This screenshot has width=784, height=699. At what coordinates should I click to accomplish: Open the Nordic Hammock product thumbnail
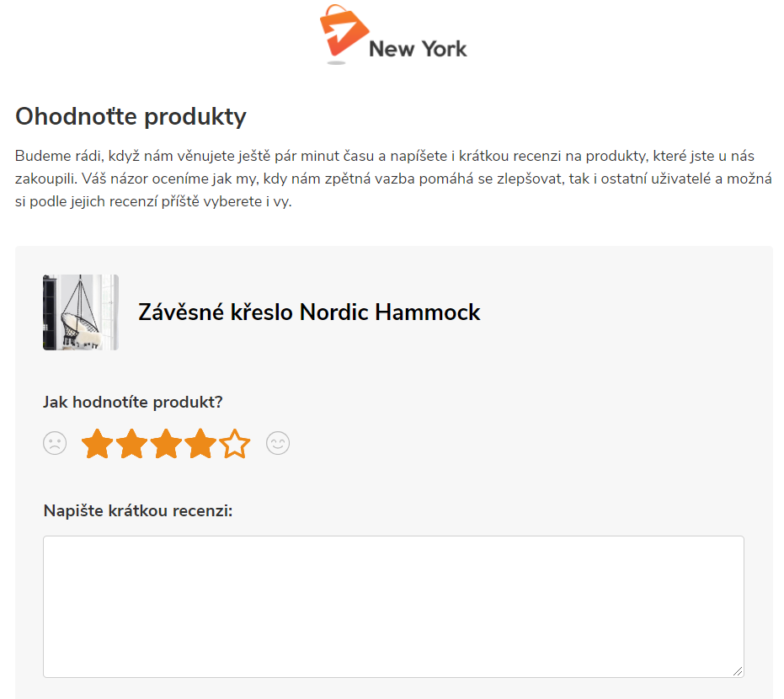[81, 312]
